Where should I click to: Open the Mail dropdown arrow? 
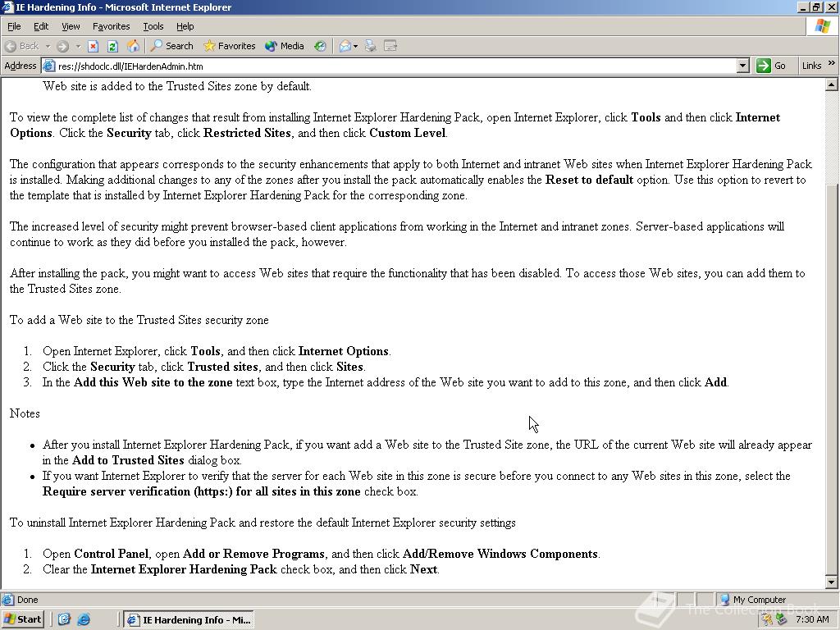(355, 46)
